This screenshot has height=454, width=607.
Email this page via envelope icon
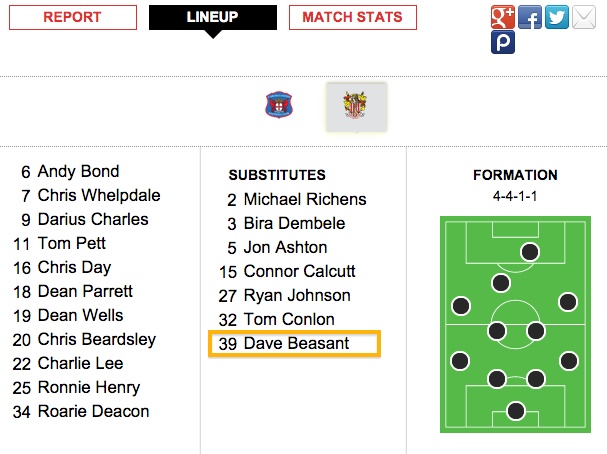584,17
